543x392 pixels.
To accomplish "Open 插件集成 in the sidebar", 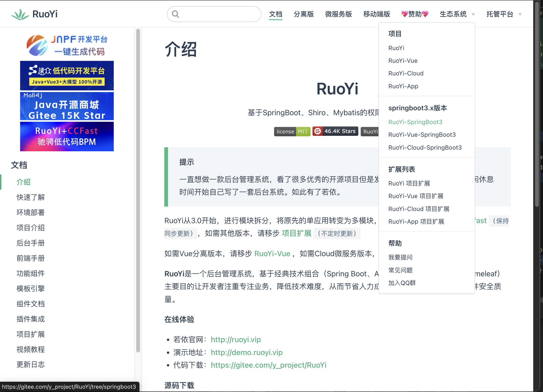I will pyautogui.click(x=31, y=319).
